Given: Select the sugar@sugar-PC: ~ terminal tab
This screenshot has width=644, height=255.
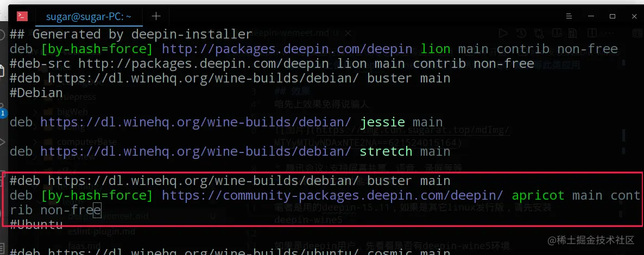Looking at the screenshot, I should 89,16.
